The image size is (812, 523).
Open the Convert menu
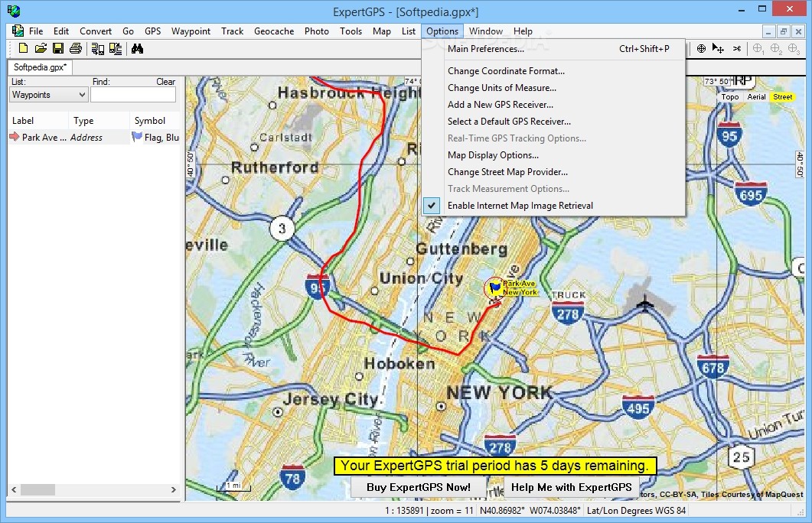[96, 31]
